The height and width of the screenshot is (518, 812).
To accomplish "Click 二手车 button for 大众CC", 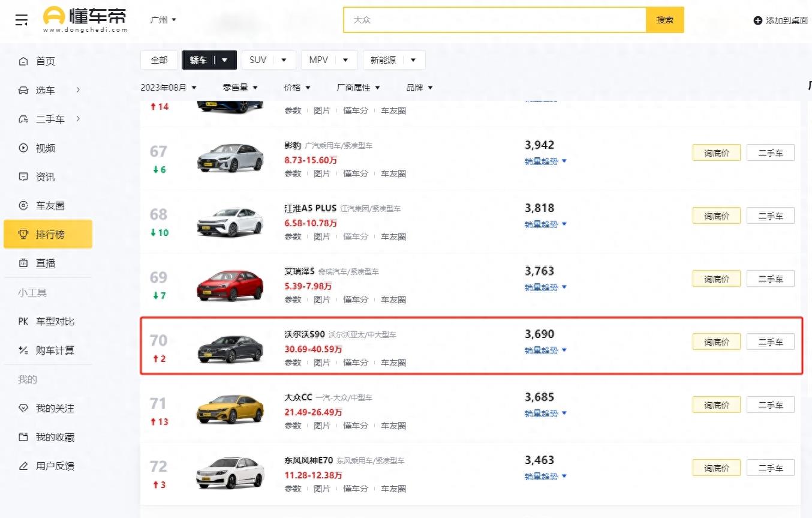I will click(x=771, y=405).
